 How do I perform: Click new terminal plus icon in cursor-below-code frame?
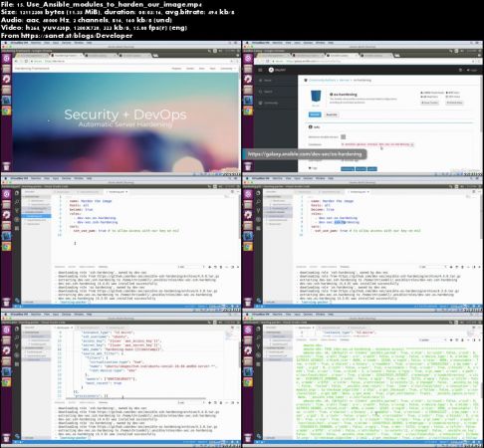(x=209, y=267)
